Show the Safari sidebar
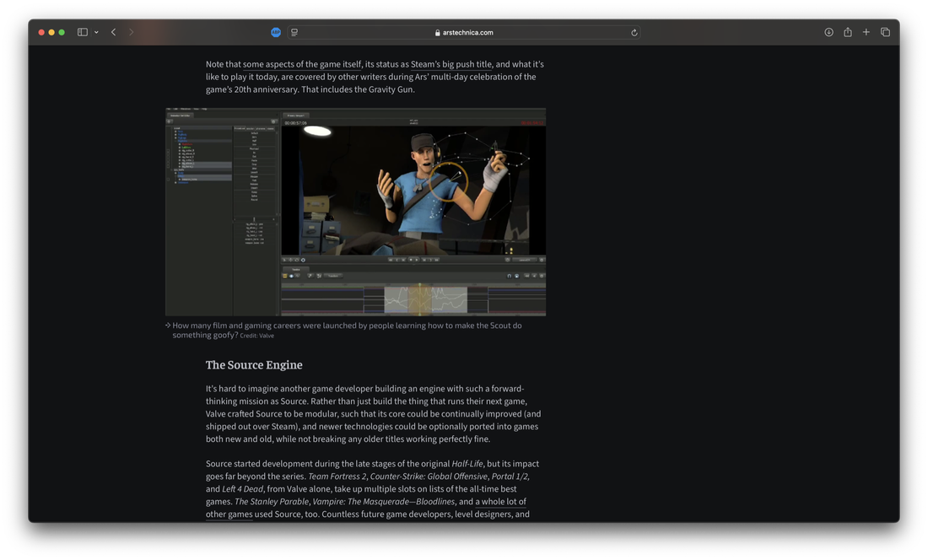Image resolution: width=928 pixels, height=560 pixels. click(83, 33)
